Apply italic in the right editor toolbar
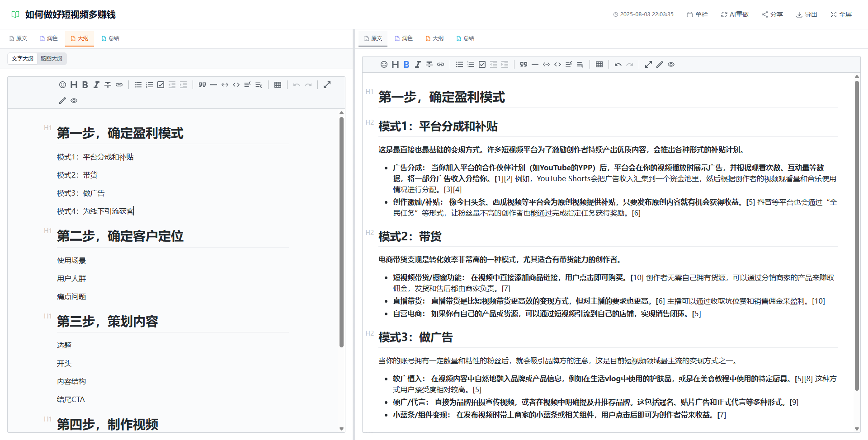Screen dimensions: 868x440 [x=418, y=65]
